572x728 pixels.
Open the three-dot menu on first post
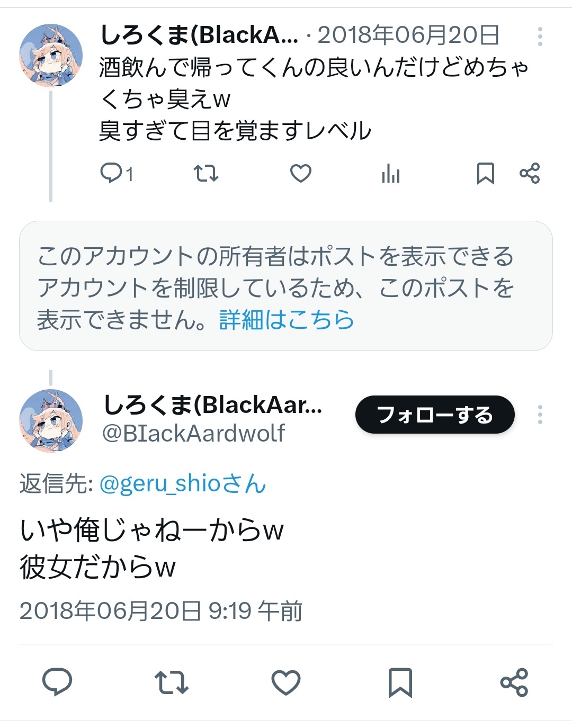click(x=540, y=37)
